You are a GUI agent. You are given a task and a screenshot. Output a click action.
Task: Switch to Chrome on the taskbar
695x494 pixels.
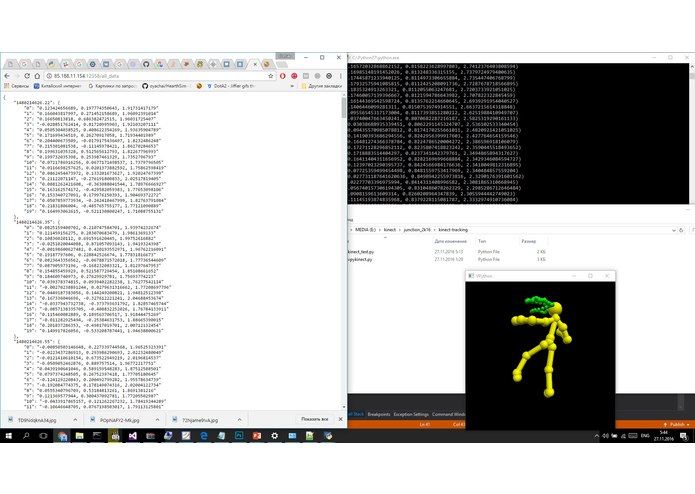pos(62,436)
